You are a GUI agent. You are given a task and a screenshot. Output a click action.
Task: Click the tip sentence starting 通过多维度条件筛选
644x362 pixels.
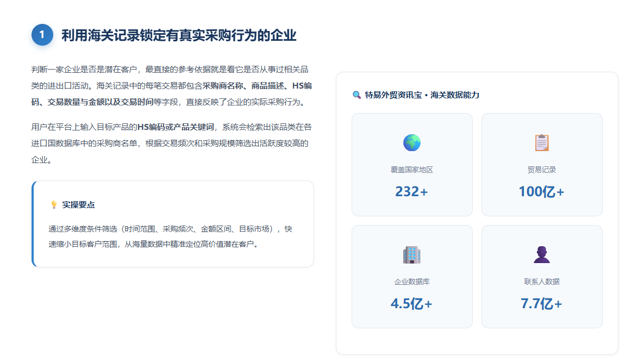(171, 236)
